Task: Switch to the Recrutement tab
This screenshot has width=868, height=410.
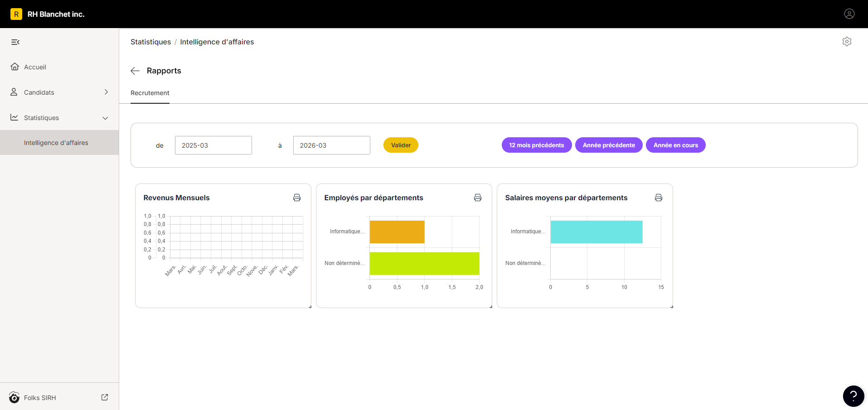Action: click(150, 93)
